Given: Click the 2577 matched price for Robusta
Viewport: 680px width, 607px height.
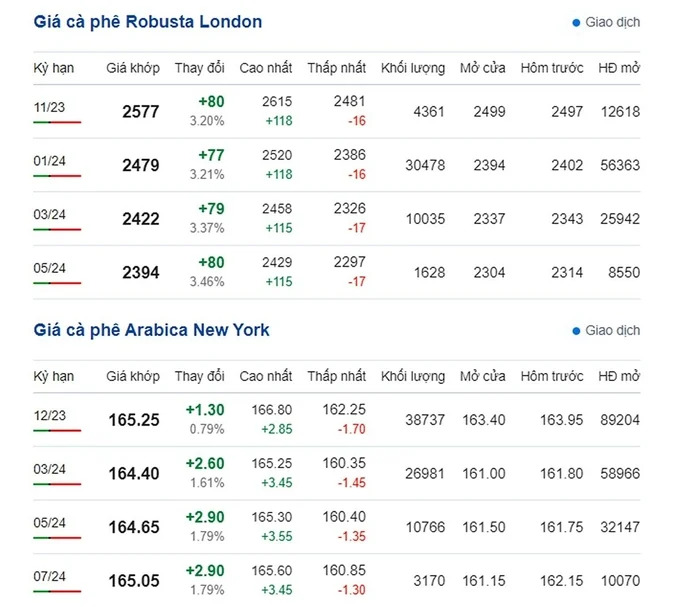Looking at the screenshot, I should (140, 112).
